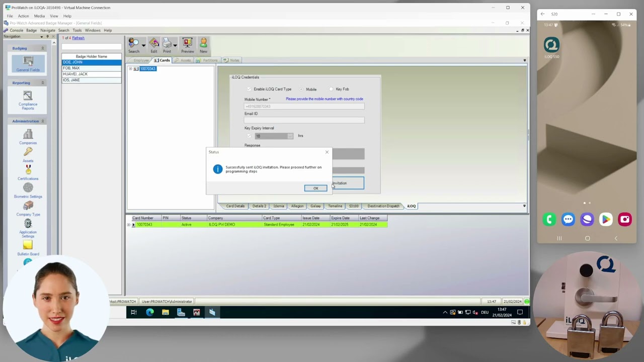Open Microsoft Edge from the taskbar
The image size is (644, 362).
click(149, 312)
